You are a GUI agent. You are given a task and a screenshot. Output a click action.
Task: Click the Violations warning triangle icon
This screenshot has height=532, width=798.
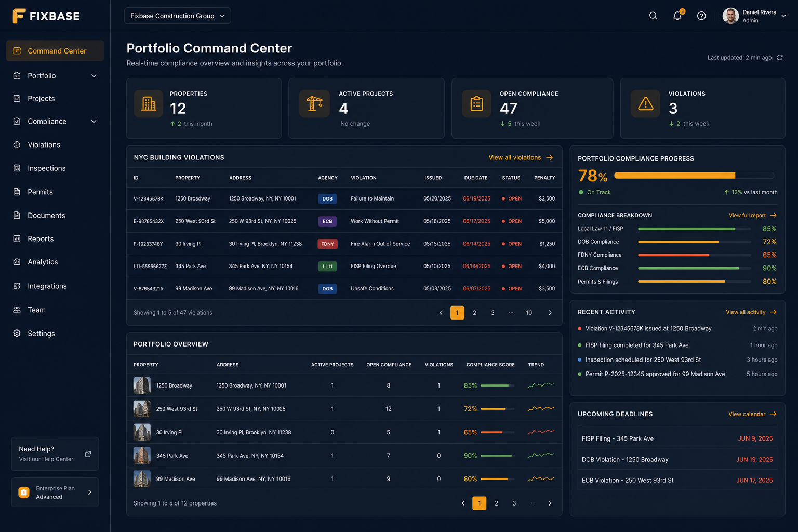coord(645,103)
